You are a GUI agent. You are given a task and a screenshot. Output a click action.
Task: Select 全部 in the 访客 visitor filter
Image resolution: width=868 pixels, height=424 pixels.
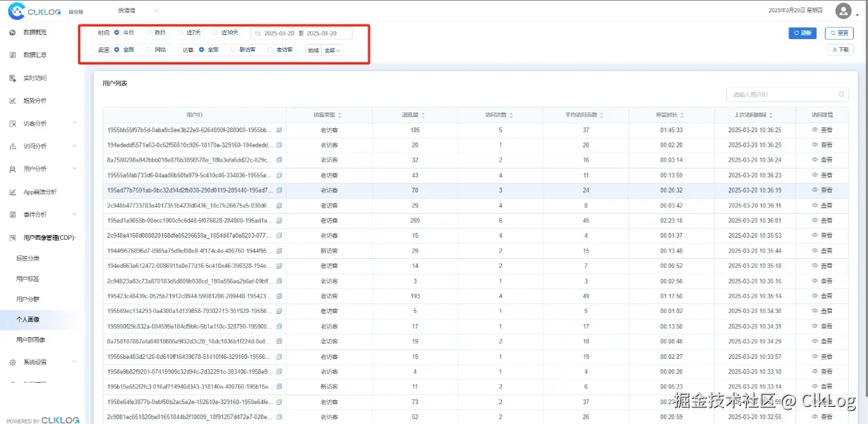point(201,49)
